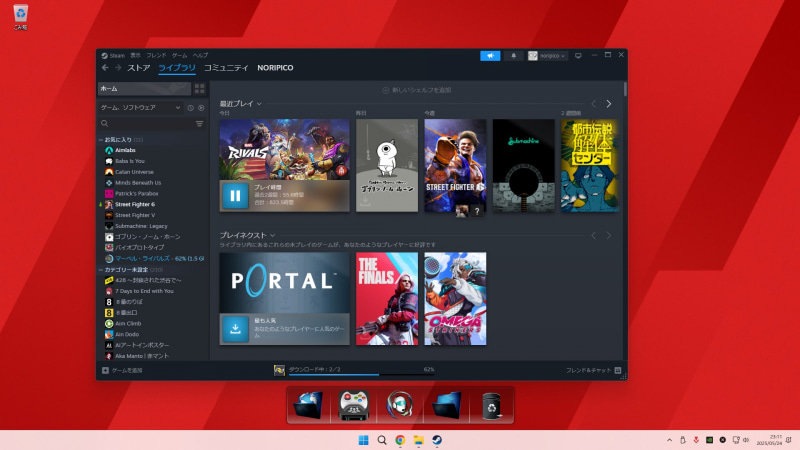Click right arrow of プレイネクスト shelf
This screenshot has height=450, width=800.
[609, 235]
